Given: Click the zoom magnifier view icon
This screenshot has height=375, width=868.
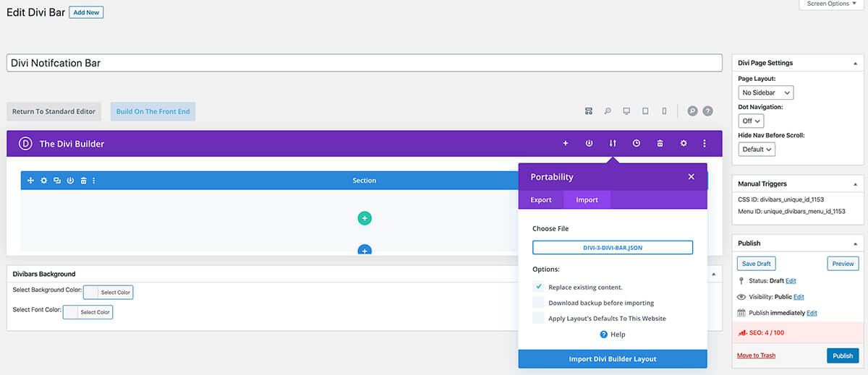Looking at the screenshot, I should (608, 111).
